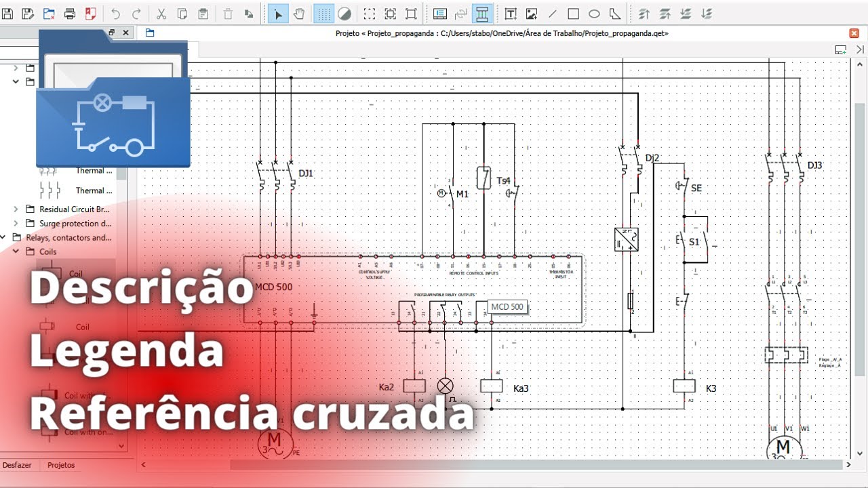
Task: Activate the hand pan view tool
Action: (299, 14)
